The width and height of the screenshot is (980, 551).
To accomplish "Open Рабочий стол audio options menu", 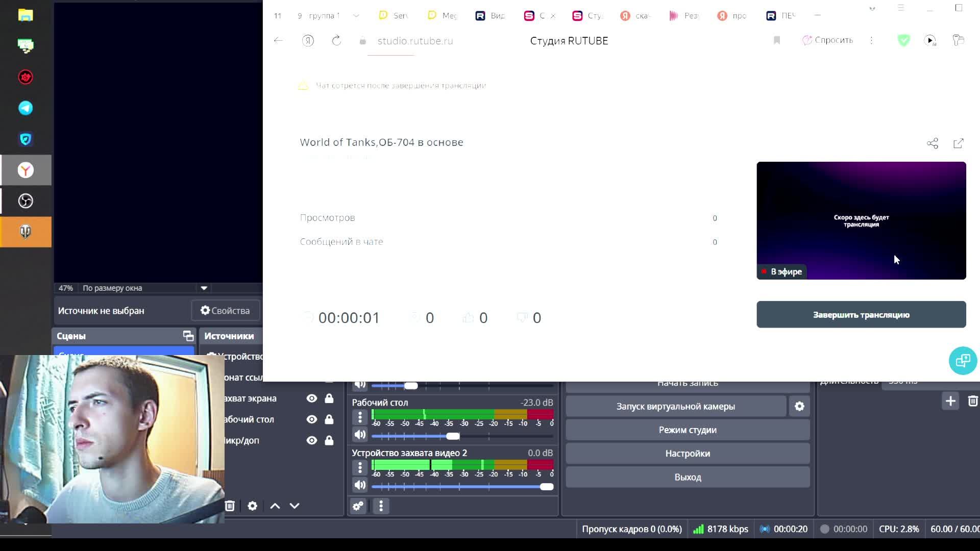I will coord(360,417).
